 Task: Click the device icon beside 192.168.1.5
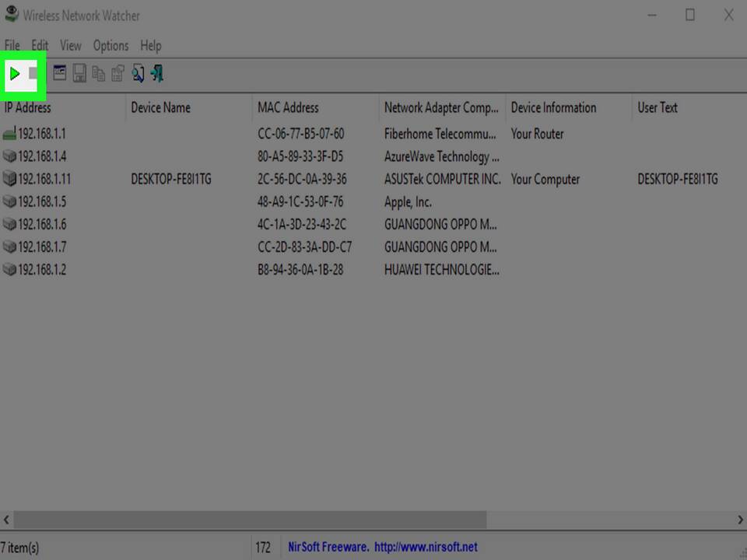click(9, 201)
